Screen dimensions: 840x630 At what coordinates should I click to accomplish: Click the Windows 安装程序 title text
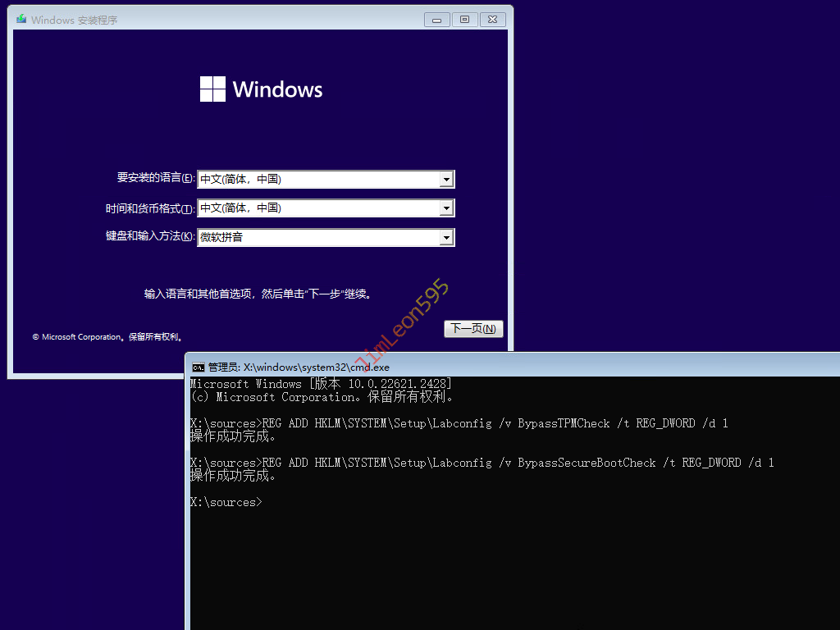pos(75,20)
